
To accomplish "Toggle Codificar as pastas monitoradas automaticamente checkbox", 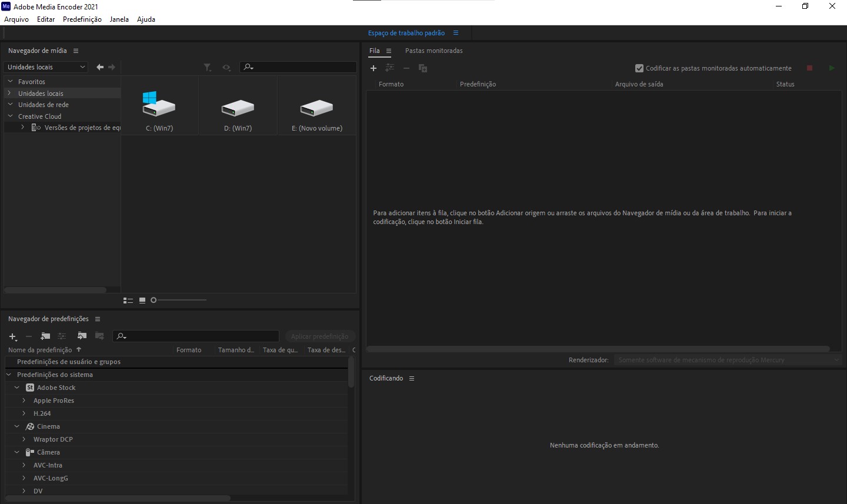I will pyautogui.click(x=639, y=68).
